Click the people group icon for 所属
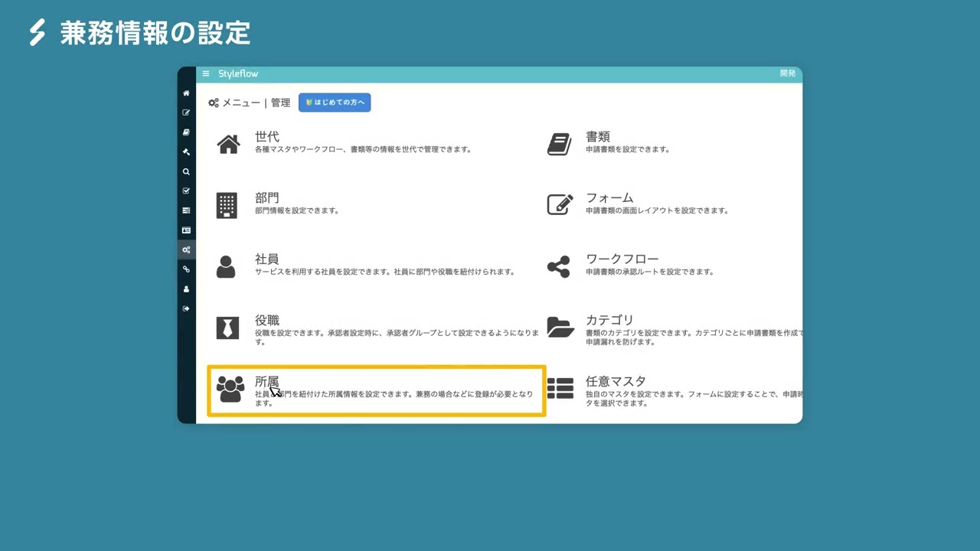980x551 pixels. tap(230, 389)
